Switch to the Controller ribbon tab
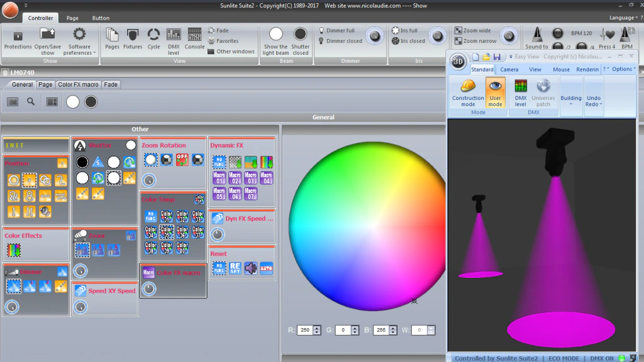This screenshot has height=362, width=644. (40, 18)
